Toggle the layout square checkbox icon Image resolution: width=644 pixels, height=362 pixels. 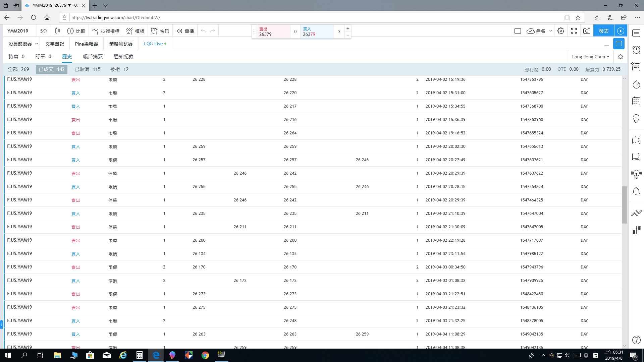pyautogui.click(x=518, y=31)
